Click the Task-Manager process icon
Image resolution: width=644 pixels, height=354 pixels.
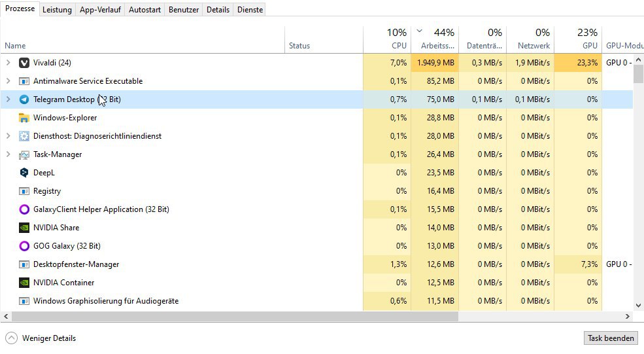(x=24, y=154)
